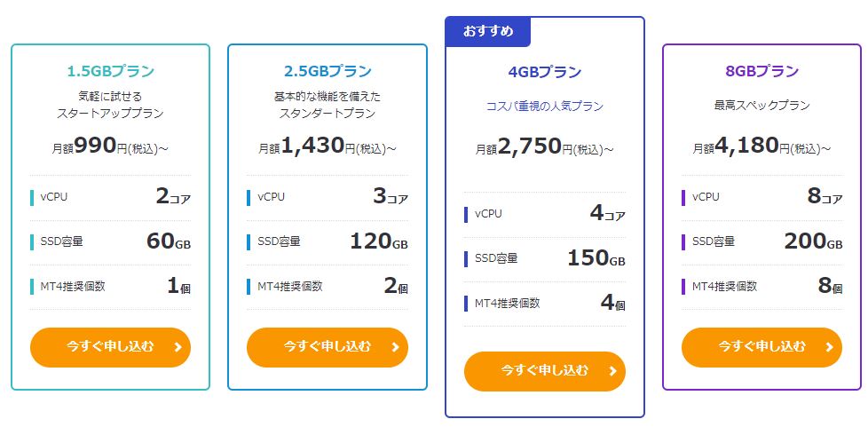Sign up for the 4GB plan
The image size is (868, 427).
[544, 371]
